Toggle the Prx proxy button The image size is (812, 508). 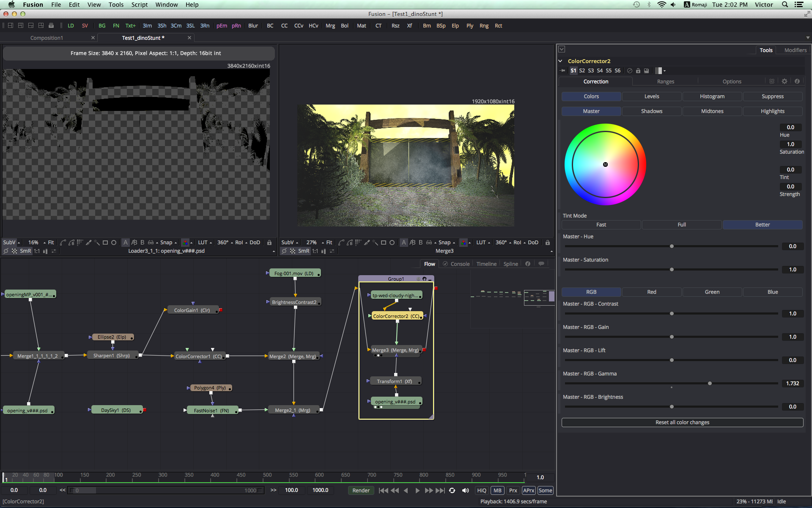click(513, 490)
